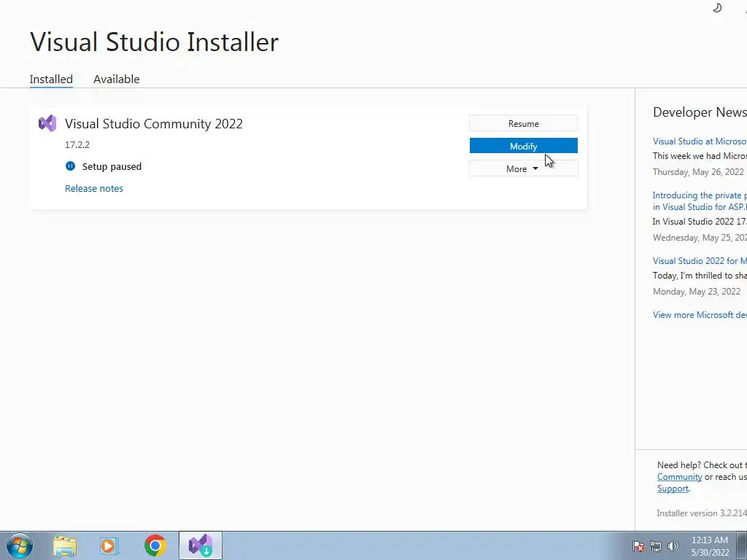This screenshot has width=747, height=560.
Task: Click the blue Modify button
Action: pos(524,146)
